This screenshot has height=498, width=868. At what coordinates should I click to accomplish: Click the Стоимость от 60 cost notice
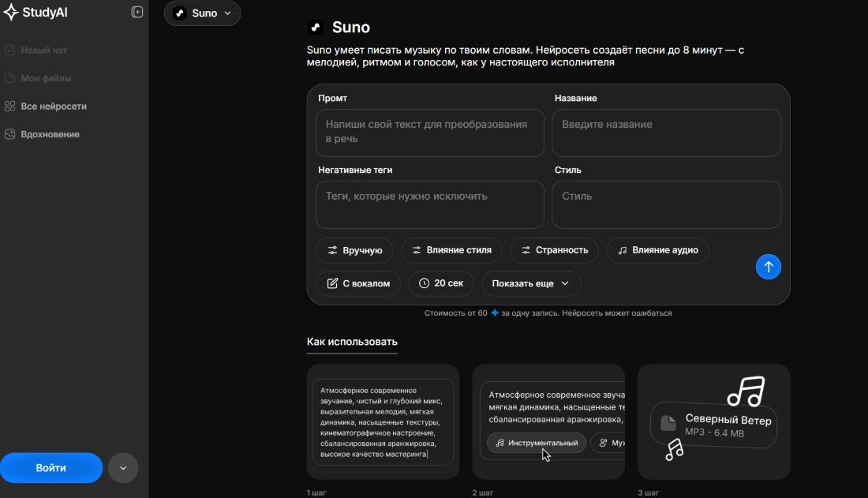click(x=548, y=313)
